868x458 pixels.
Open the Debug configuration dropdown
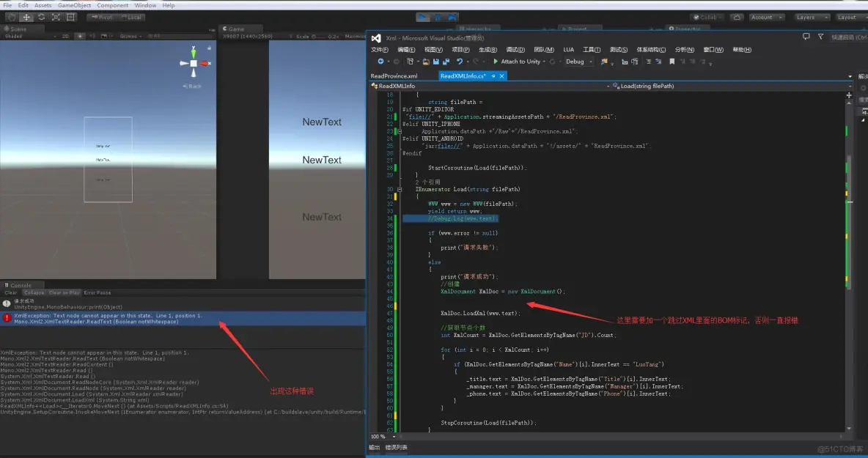point(578,62)
